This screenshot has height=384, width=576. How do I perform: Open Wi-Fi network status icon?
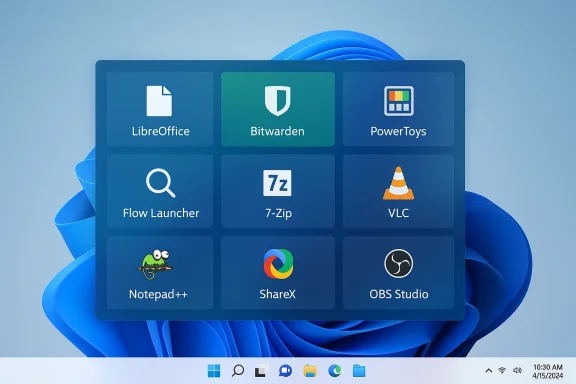pyautogui.click(x=502, y=370)
